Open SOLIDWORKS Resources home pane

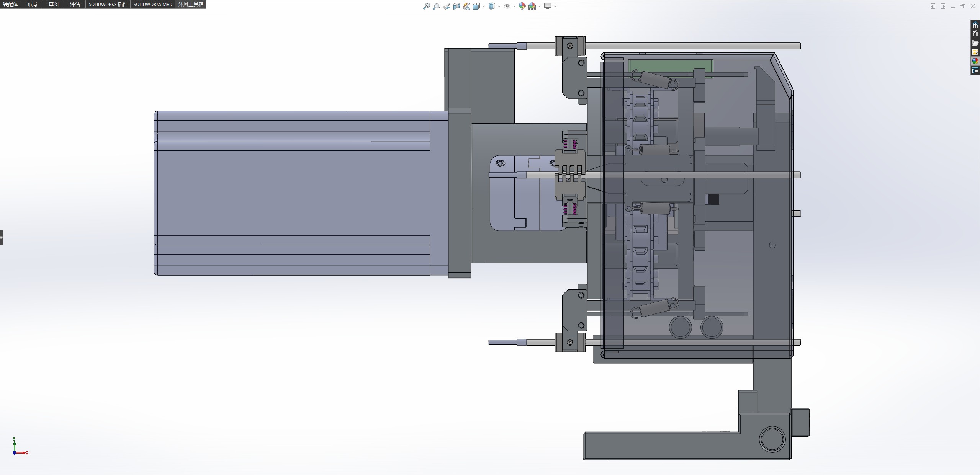(975, 25)
